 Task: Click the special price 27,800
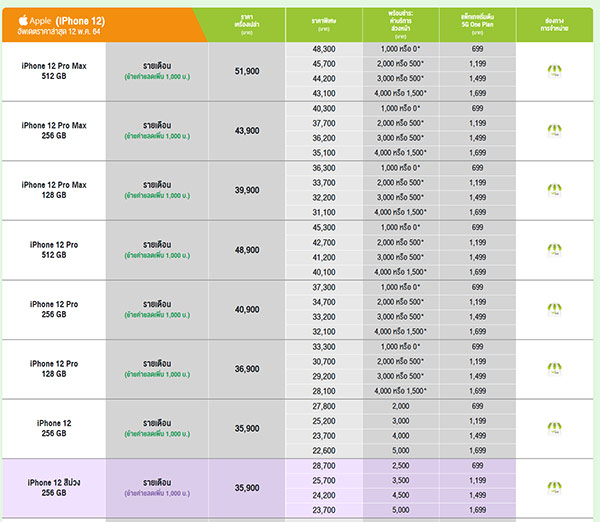click(324, 406)
